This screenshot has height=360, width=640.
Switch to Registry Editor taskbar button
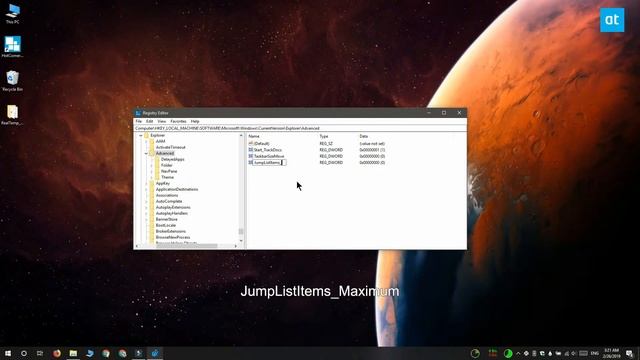155,353
